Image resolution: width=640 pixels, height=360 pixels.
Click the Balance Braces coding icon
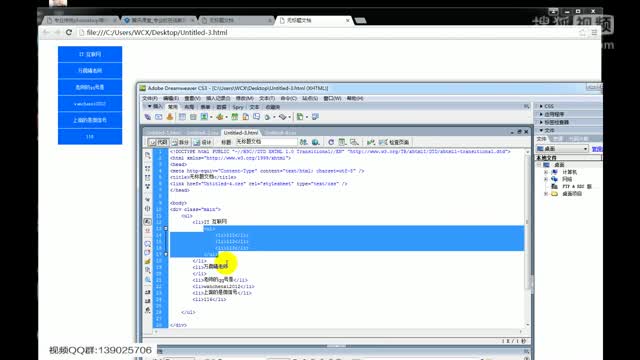click(148, 209)
